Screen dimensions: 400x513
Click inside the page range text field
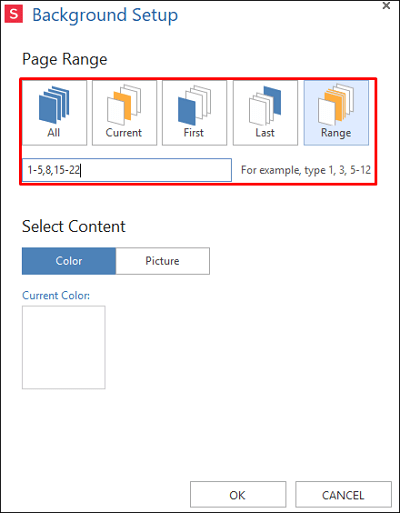127,170
